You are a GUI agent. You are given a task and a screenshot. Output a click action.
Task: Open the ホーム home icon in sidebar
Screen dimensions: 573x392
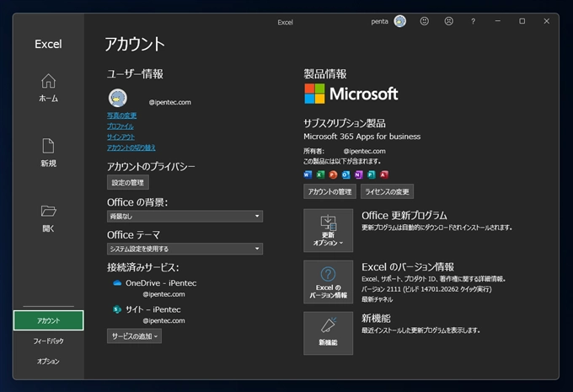point(48,81)
